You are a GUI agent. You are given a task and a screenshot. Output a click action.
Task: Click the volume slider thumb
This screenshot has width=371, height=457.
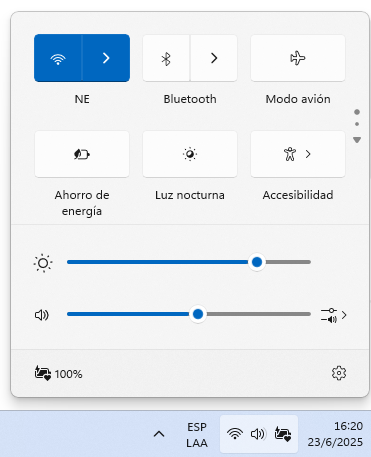click(198, 314)
